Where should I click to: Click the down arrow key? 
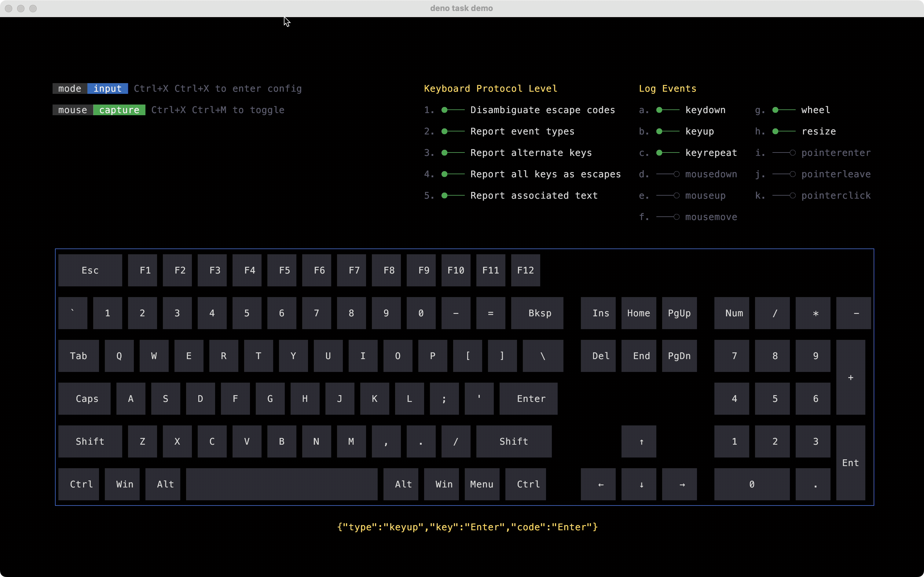pos(639,484)
